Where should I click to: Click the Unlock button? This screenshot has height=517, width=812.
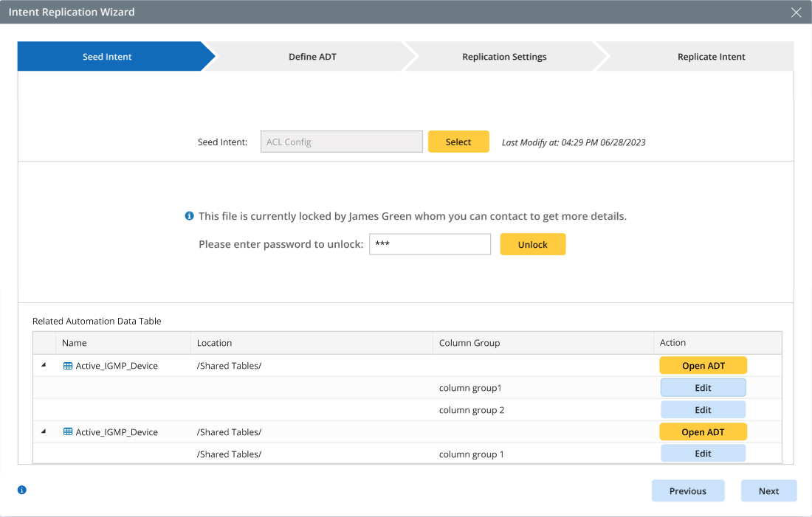click(x=532, y=245)
